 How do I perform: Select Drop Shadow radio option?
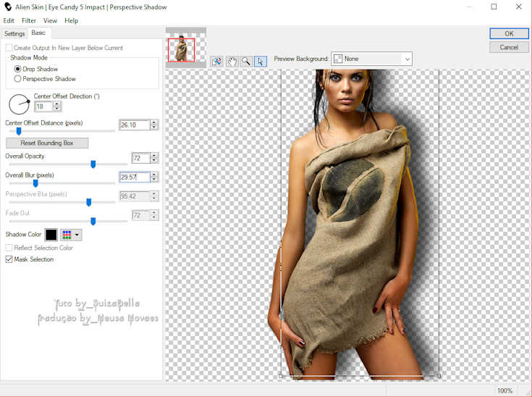point(17,69)
